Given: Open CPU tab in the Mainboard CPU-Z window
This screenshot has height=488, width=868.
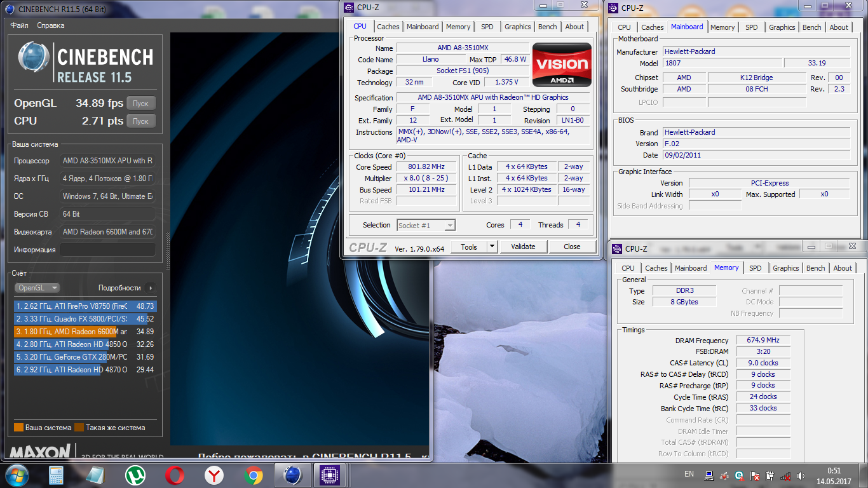Looking at the screenshot, I should pyautogui.click(x=625, y=27).
